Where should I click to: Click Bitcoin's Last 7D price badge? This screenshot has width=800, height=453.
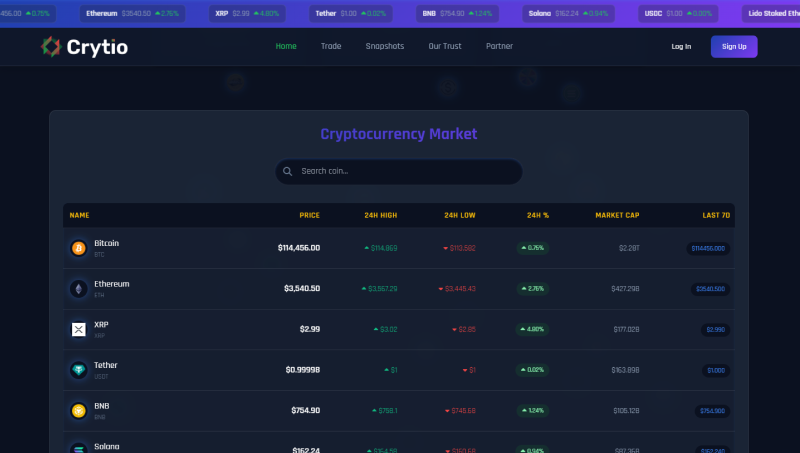pyautogui.click(x=708, y=248)
